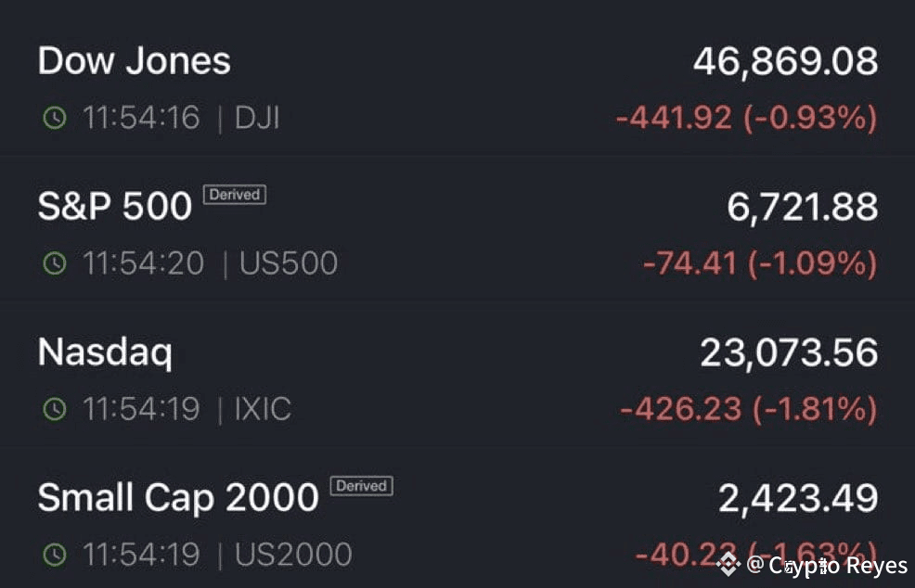Click the Derived badge next to Small Cap 2000

pyautogui.click(x=361, y=486)
